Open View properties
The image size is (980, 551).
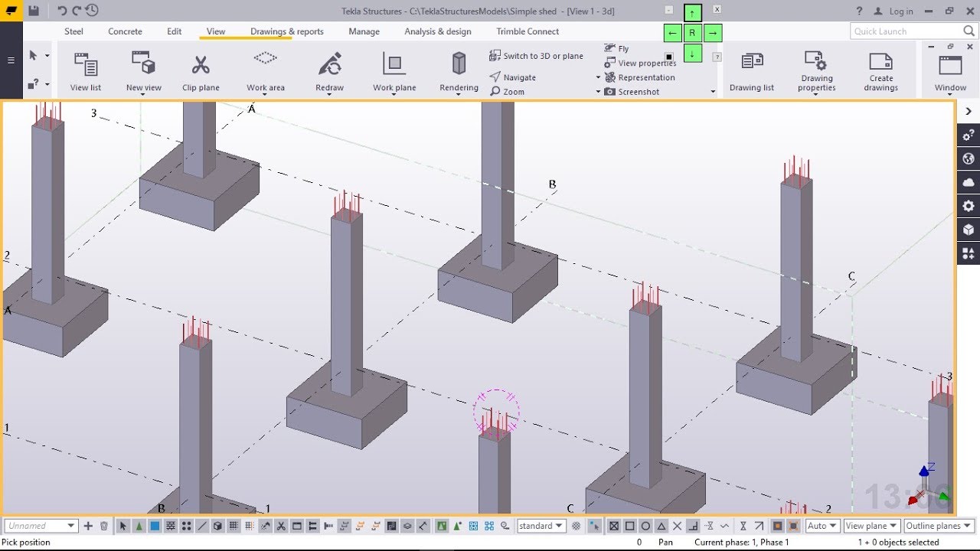pos(640,64)
